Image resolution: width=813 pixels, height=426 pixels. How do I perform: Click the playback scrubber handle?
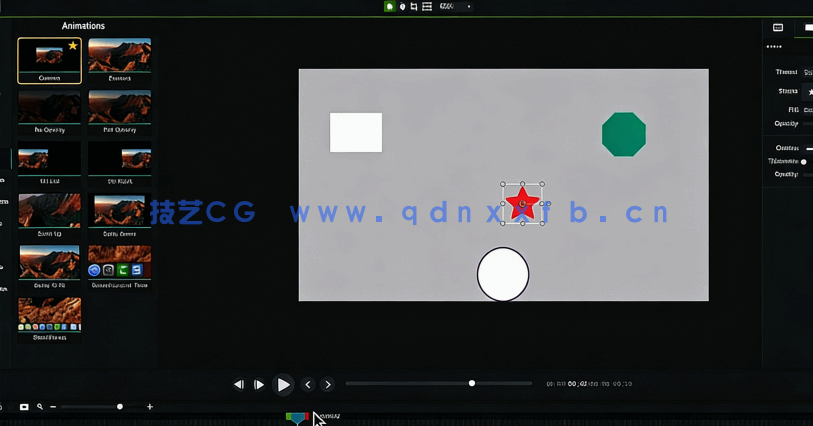pos(472,384)
